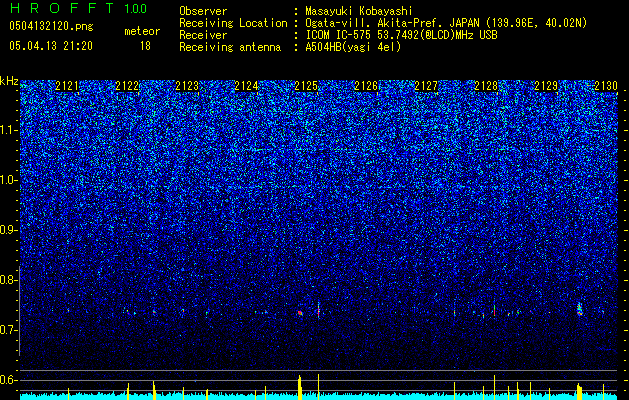Click the 2128 time marker
The height and width of the screenshot is (400, 629).
point(486,86)
